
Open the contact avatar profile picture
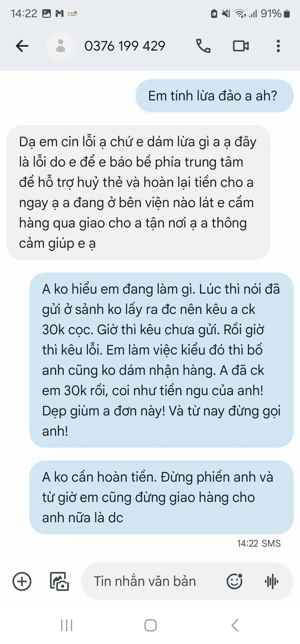[61, 46]
